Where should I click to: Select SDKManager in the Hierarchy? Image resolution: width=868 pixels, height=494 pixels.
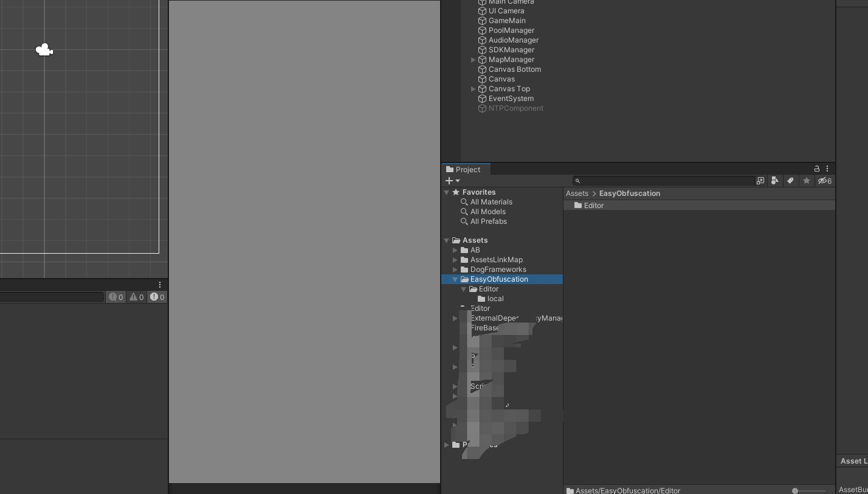(511, 50)
